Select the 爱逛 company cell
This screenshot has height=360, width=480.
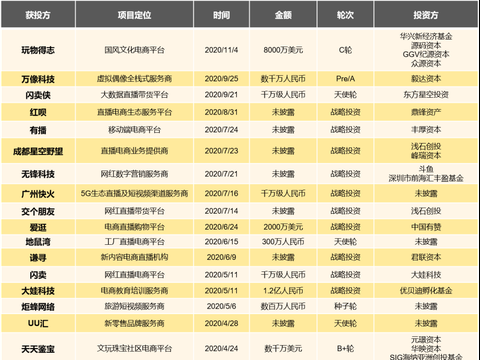(x=38, y=227)
